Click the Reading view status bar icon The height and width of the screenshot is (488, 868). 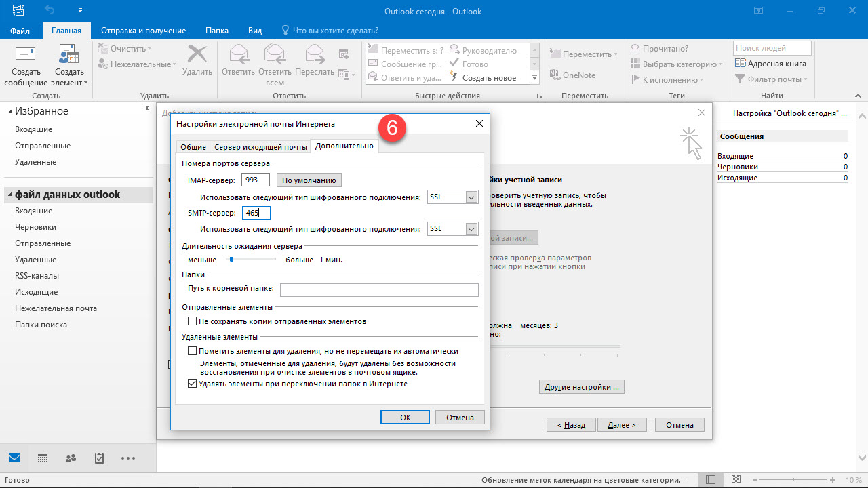736,480
